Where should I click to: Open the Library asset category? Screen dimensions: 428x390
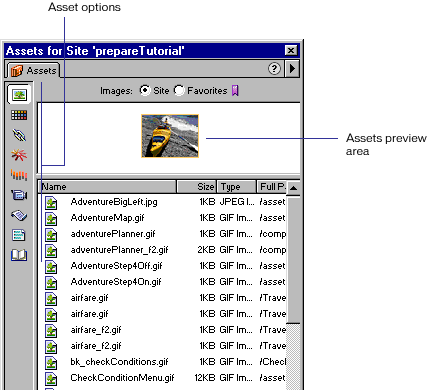coord(19,255)
